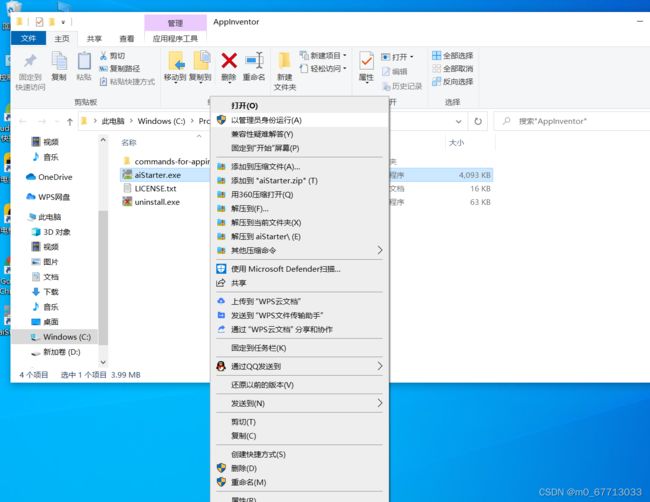Click Cut (剪切(T)) in context menu

coord(299,422)
